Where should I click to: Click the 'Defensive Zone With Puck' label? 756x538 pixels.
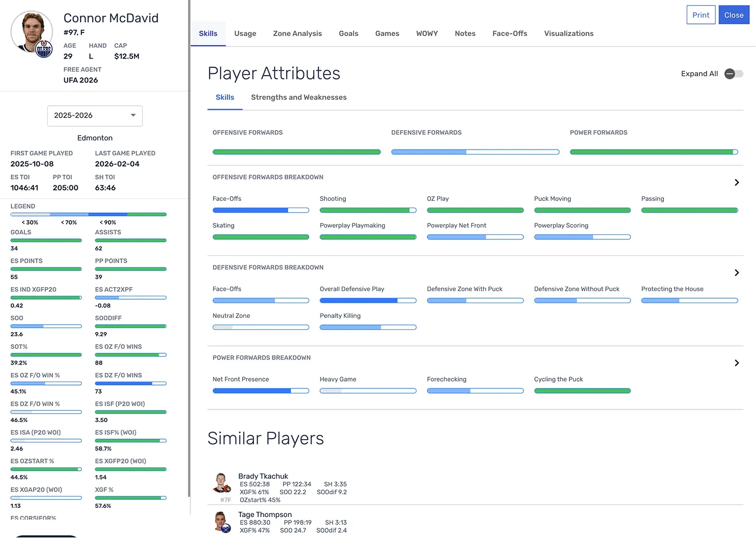coord(465,289)
